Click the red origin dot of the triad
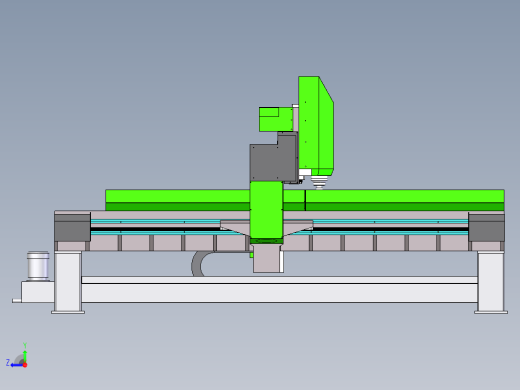This screenshot has height=390, width=520. click(25, 365)
